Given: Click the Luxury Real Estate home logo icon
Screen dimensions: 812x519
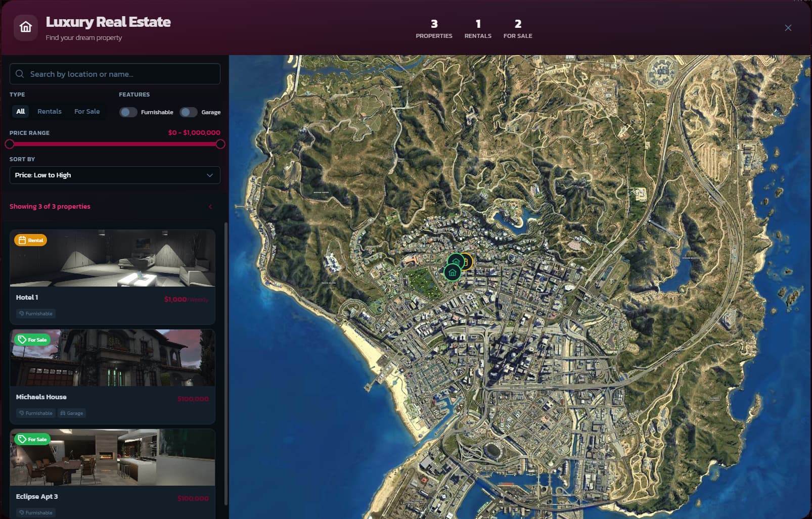Looking at the screenshot, I should click(26, 28).
